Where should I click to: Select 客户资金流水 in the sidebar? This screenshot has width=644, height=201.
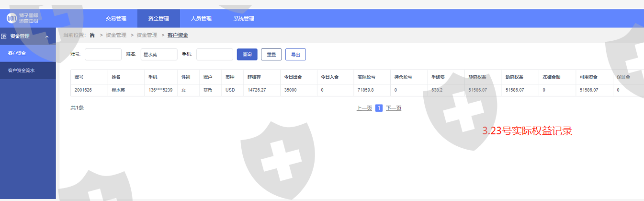[x=22, y=71]
